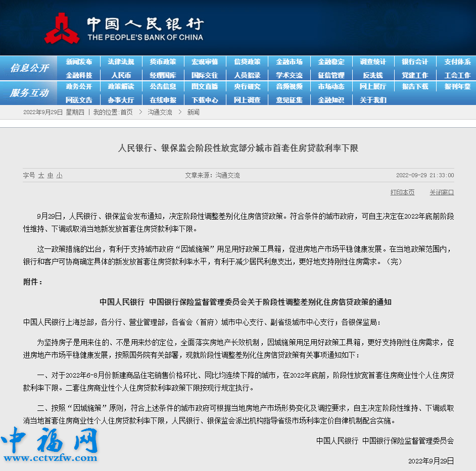
Task: Go to the 办事大厅 page
Action: pos(121,100)
